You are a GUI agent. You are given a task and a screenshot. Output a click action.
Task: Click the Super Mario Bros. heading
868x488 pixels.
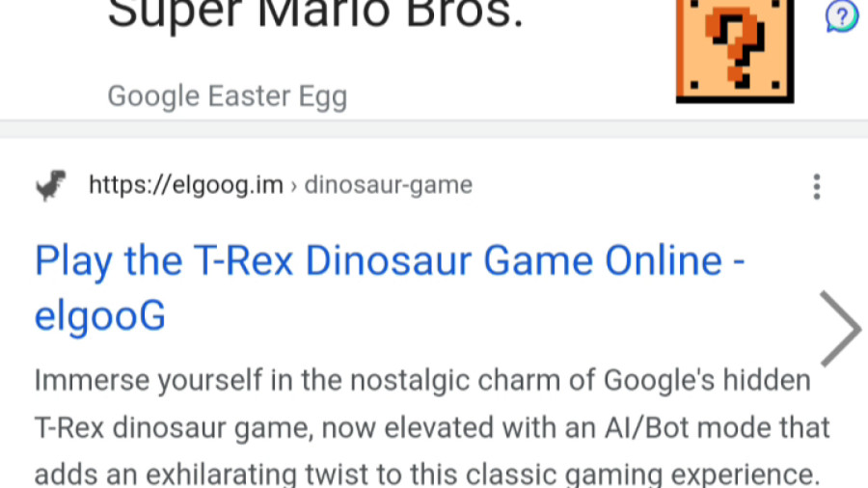[315, 14]
